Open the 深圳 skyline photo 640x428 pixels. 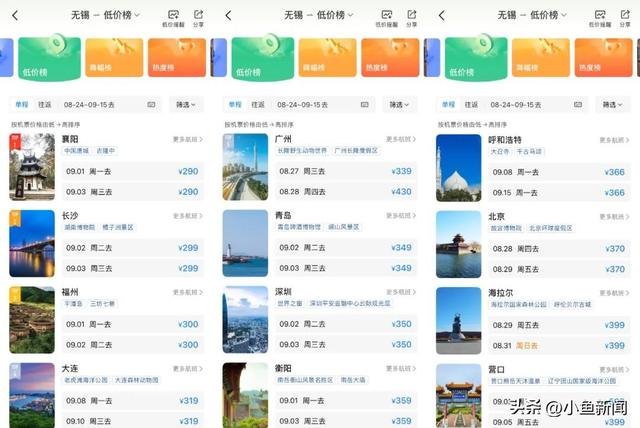pos(245,320)
